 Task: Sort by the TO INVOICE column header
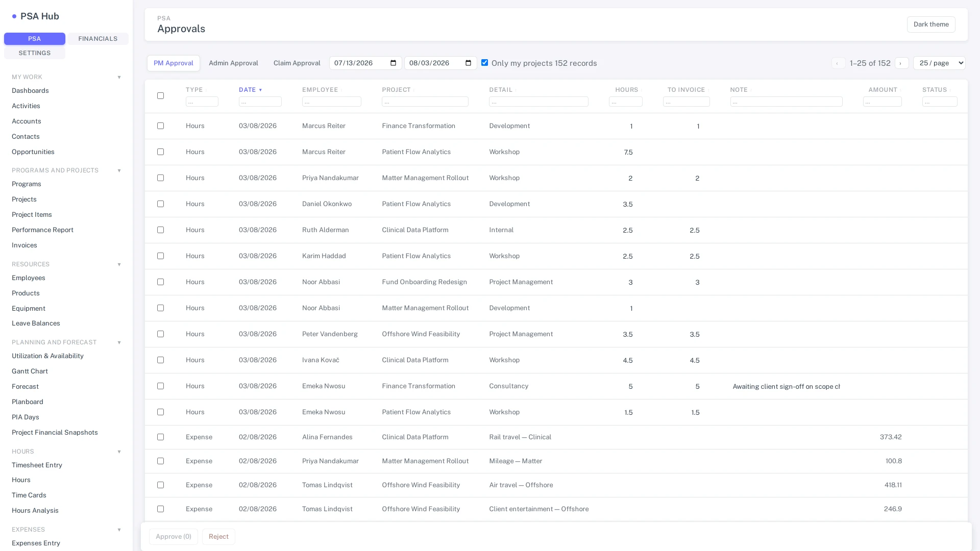point(686,90)
